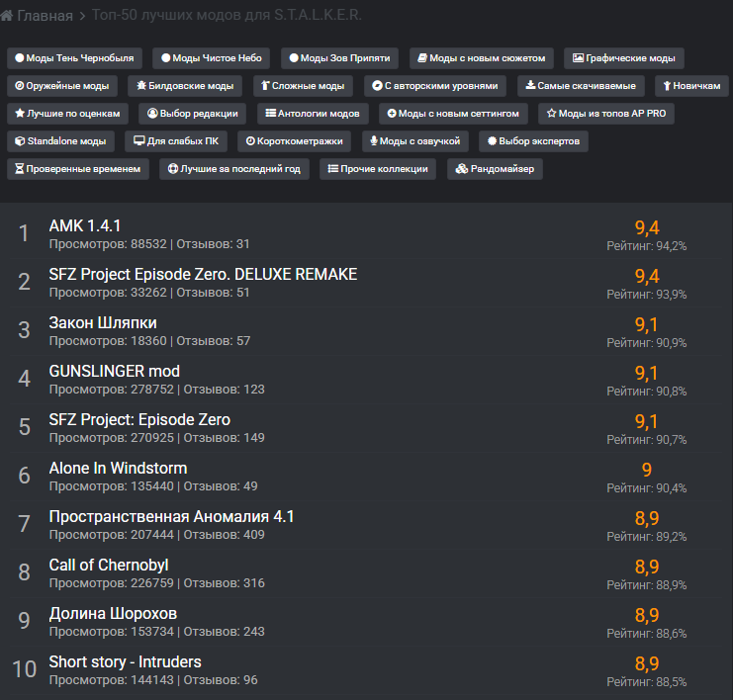Open Моды Чистое Небо filter
733x700 pixels.
tap(212, 58)
